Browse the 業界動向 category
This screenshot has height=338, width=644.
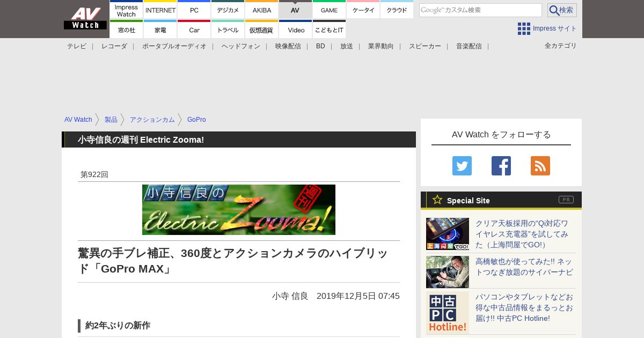coord(381,46)
